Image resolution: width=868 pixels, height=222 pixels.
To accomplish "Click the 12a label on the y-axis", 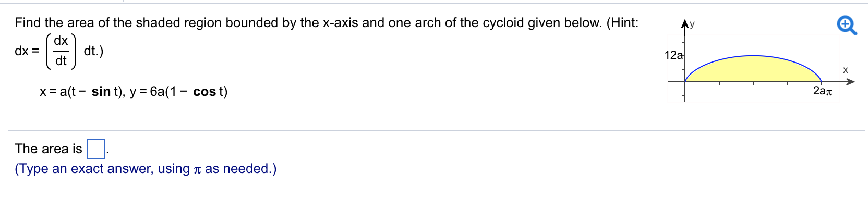I will (673, 55).
